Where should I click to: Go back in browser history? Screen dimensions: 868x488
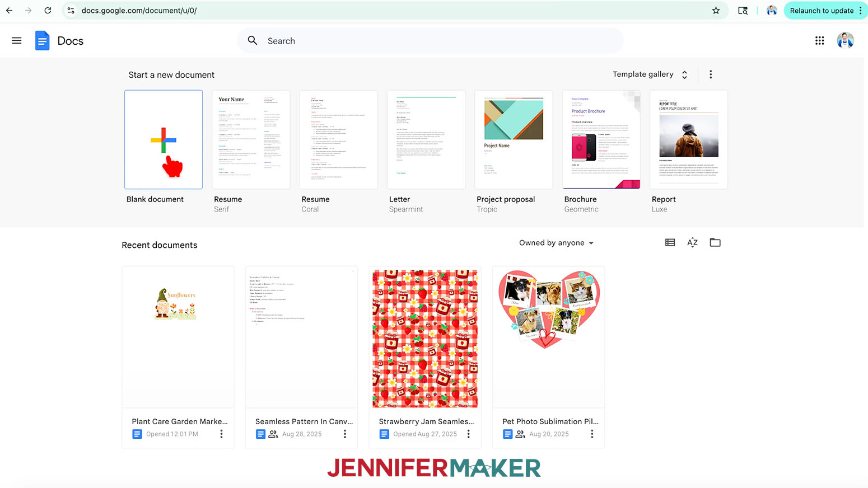point(10,11)
